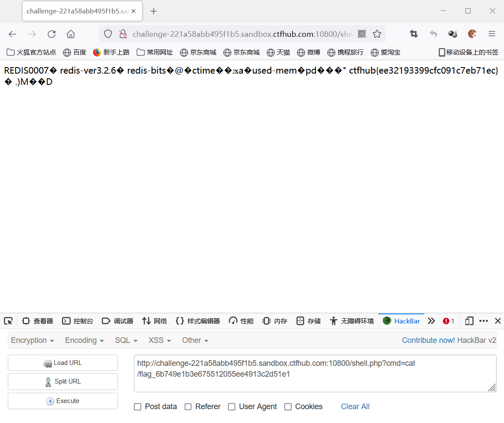Click the screenshot crop toolbar icon
504x423 pixels.
(414, 34)
